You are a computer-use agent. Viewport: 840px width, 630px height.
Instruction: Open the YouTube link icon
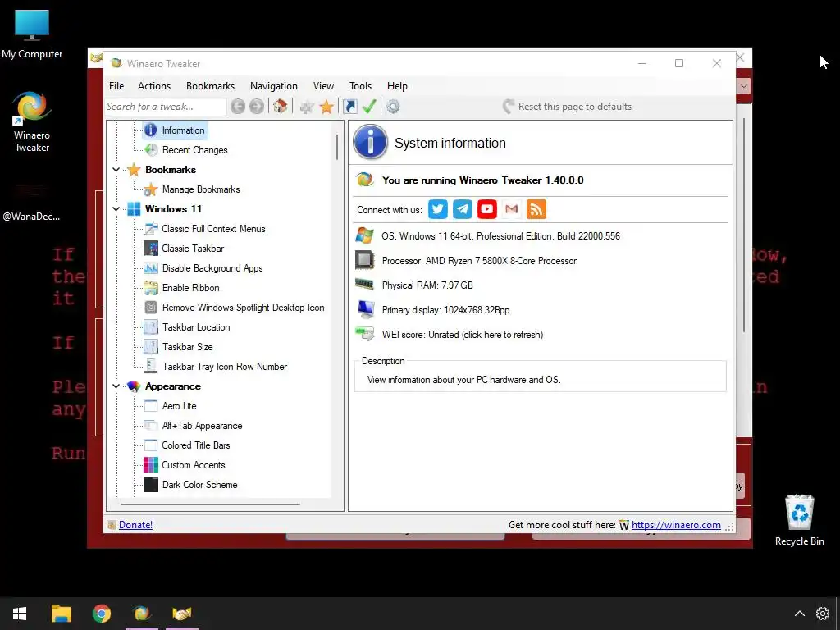(x=487, y=209)
